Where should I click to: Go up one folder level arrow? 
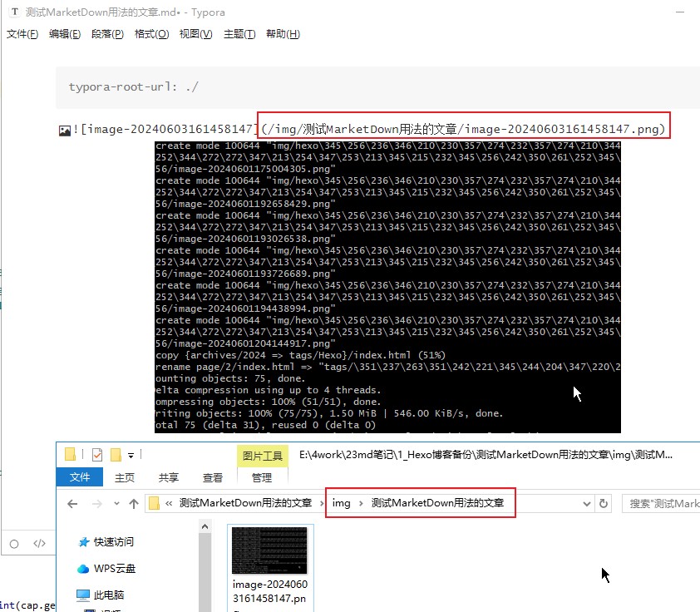point(134,504)
